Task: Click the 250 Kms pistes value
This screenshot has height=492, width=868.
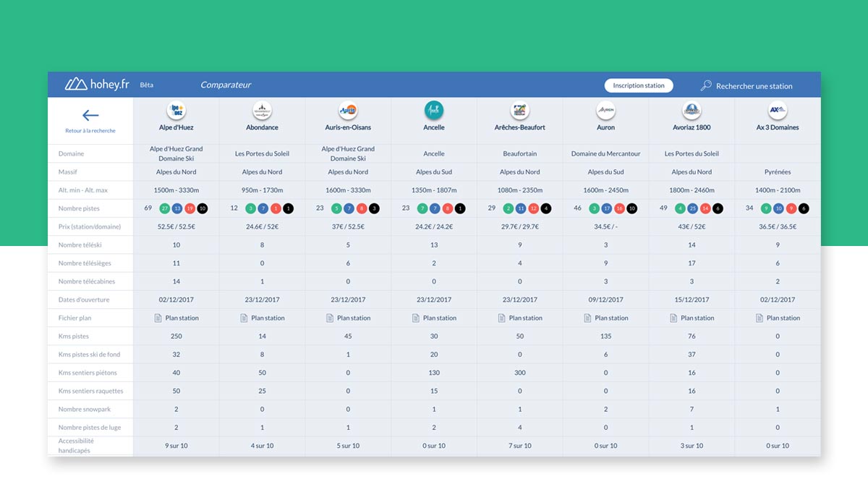Action: point(176,336)
